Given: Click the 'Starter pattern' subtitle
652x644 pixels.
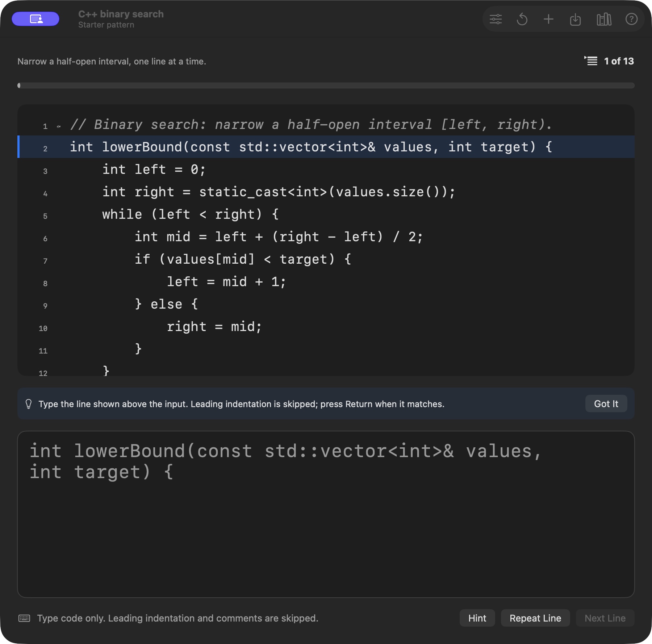Looking at the screenshot, I should [106, 25].
